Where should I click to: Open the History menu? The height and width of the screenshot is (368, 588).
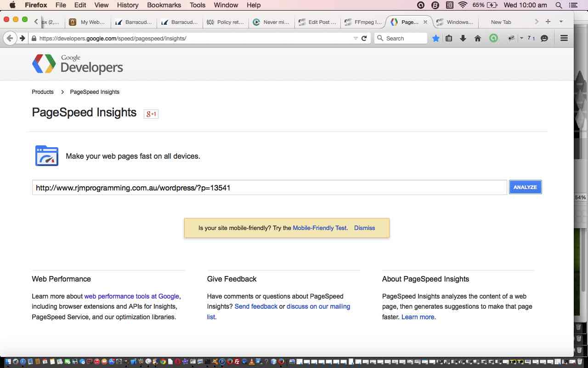pos(128,5)
